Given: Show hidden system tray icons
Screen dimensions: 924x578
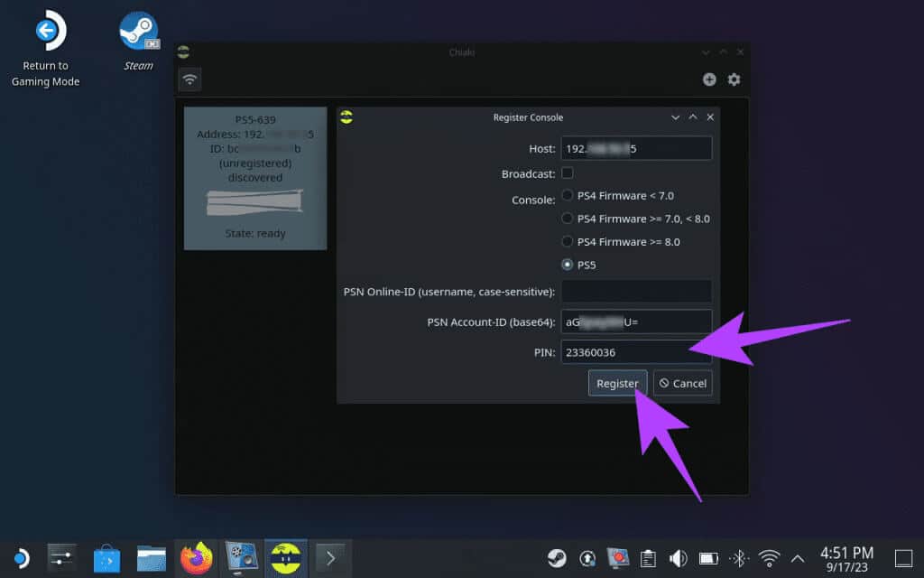Looking at the screenshot, I should pos(798,558).
